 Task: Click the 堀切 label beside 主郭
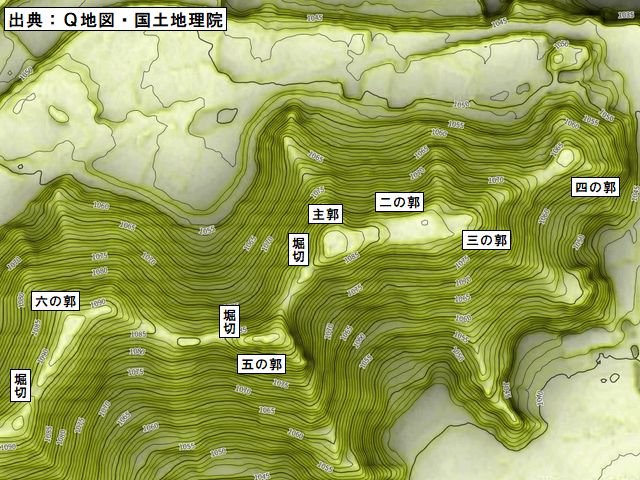pyautogui.click(x=298, y=250)
